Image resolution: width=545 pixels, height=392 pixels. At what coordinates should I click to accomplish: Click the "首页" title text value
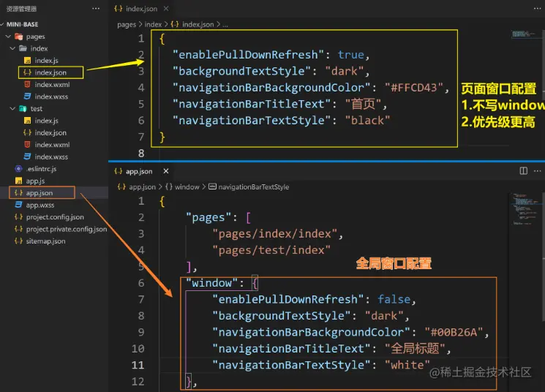point(364,104)
